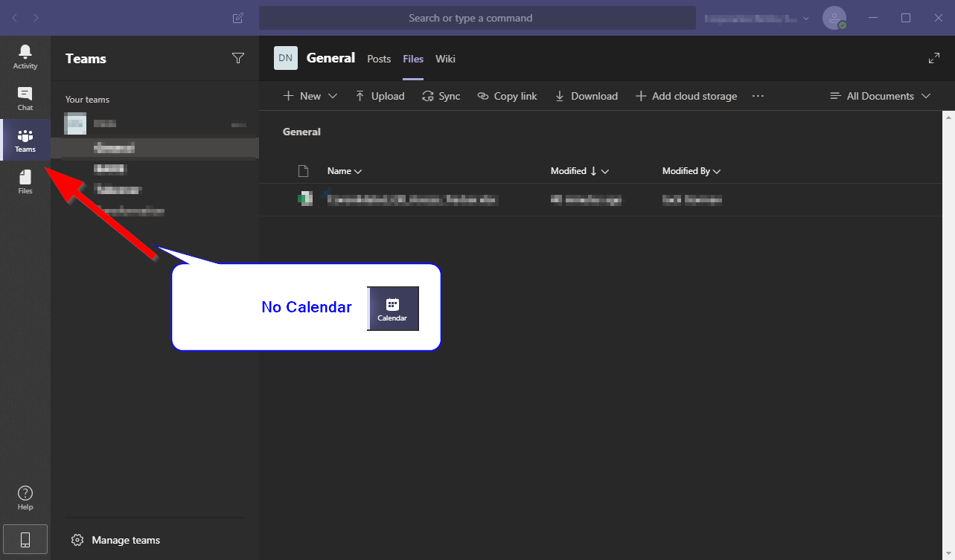Screen dimensions: 955x560
Task: Click the blurred team's more options
Action: pyautogui.click(x=239, y=124)
